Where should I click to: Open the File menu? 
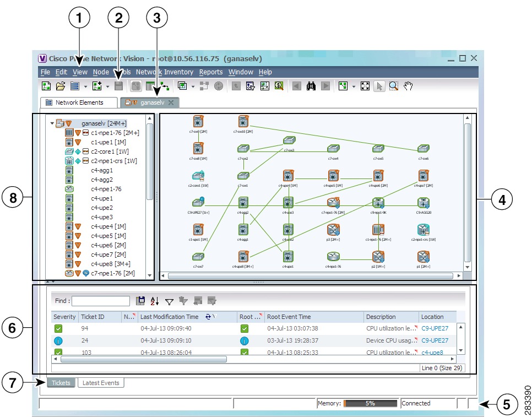(45, 72)
